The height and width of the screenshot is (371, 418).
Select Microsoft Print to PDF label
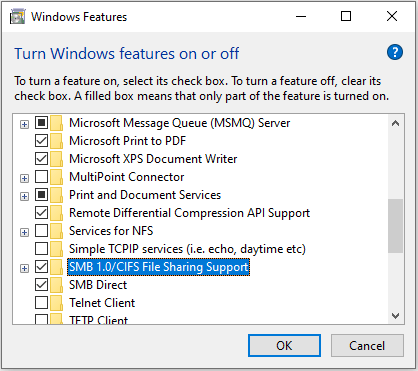point(127,141)
